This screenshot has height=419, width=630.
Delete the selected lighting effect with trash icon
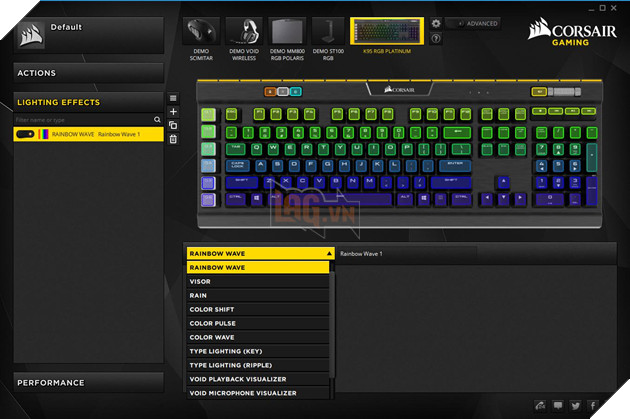click(173, 139)
